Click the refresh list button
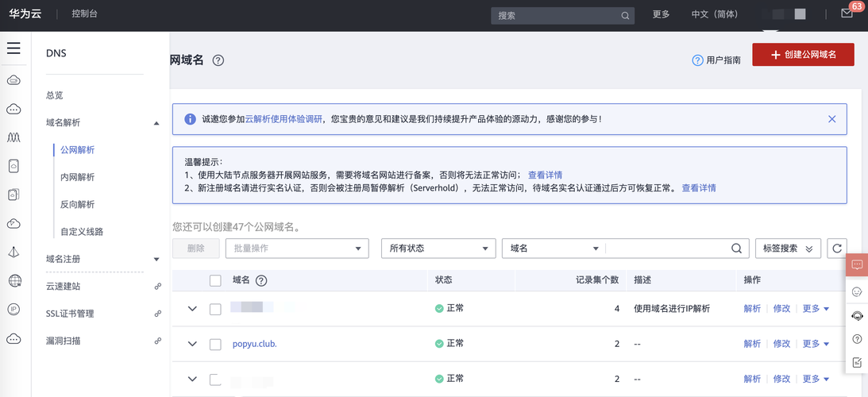 point(837,249)
